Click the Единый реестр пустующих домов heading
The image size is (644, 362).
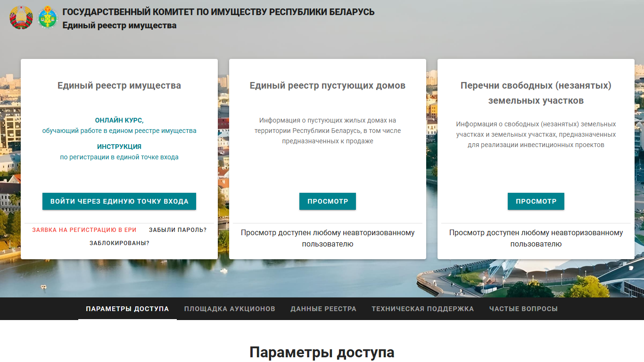point(328,85)
